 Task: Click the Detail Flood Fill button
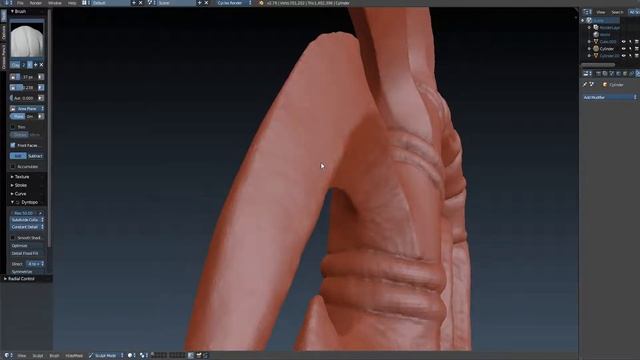[27, 253]
